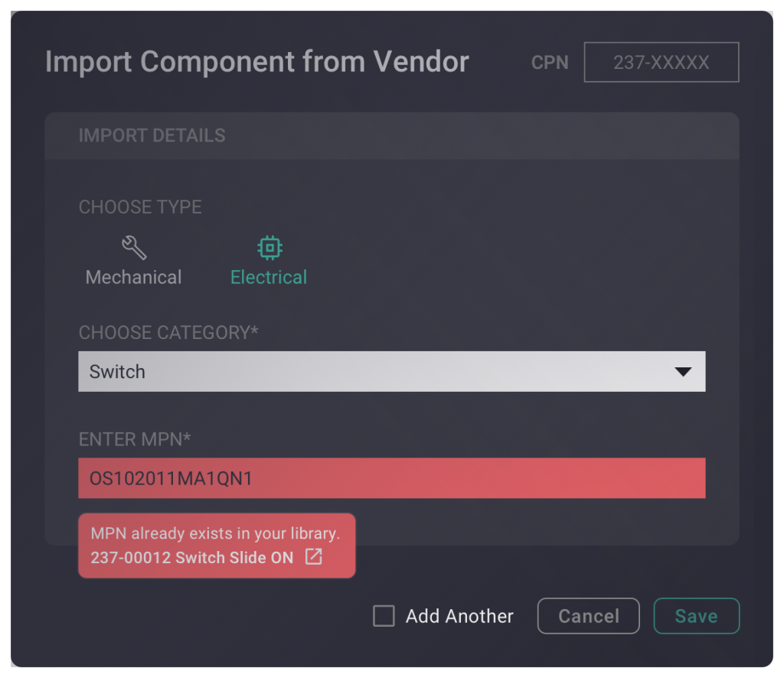Click the Add Another label text
784x678 pixels.
click(459, 616)
